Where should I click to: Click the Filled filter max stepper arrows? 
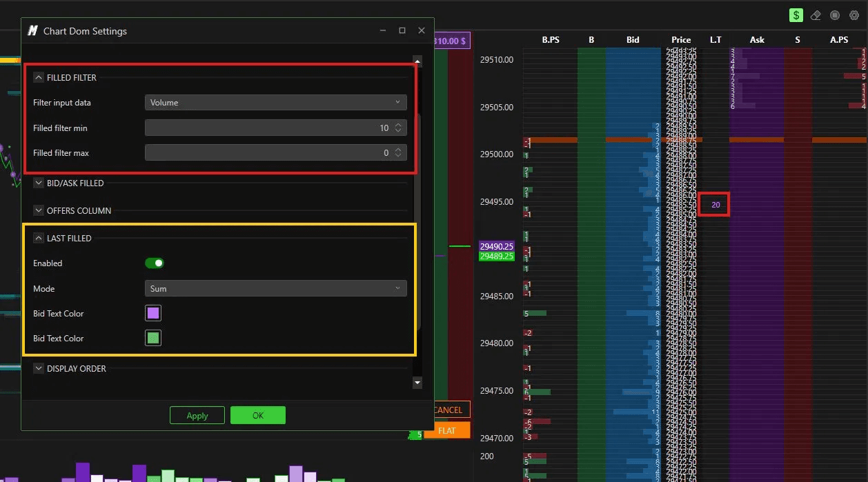[x=398, y=152]
